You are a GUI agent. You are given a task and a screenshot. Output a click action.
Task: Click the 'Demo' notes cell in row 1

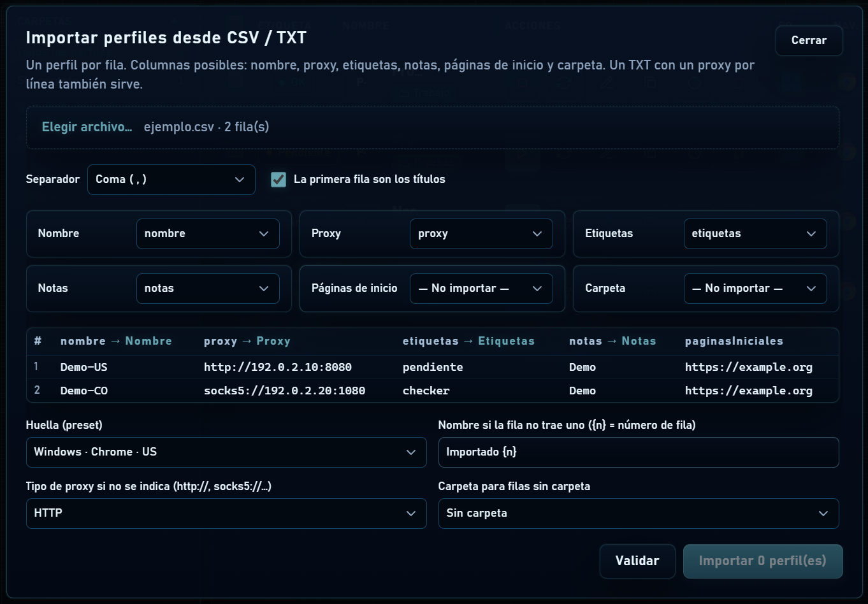(x=582, y=367)
